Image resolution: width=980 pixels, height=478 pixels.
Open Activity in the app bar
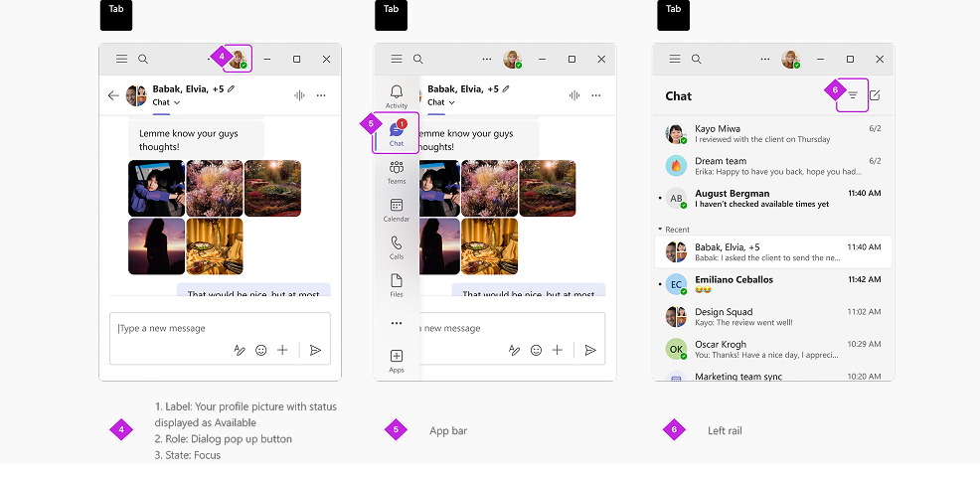(x=397, y=96)
